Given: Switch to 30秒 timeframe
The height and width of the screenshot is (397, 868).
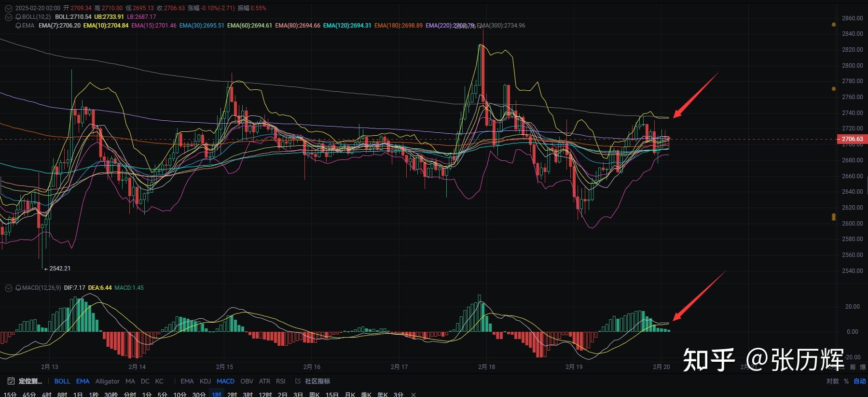Looking at the screenshot, I should click(111, 394).
